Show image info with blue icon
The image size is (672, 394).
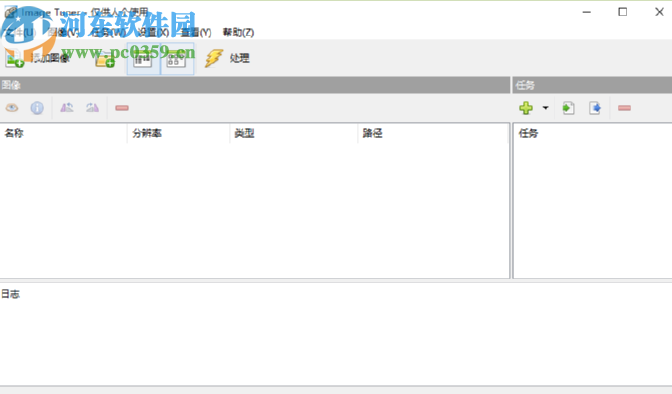[x=37, y=108]
